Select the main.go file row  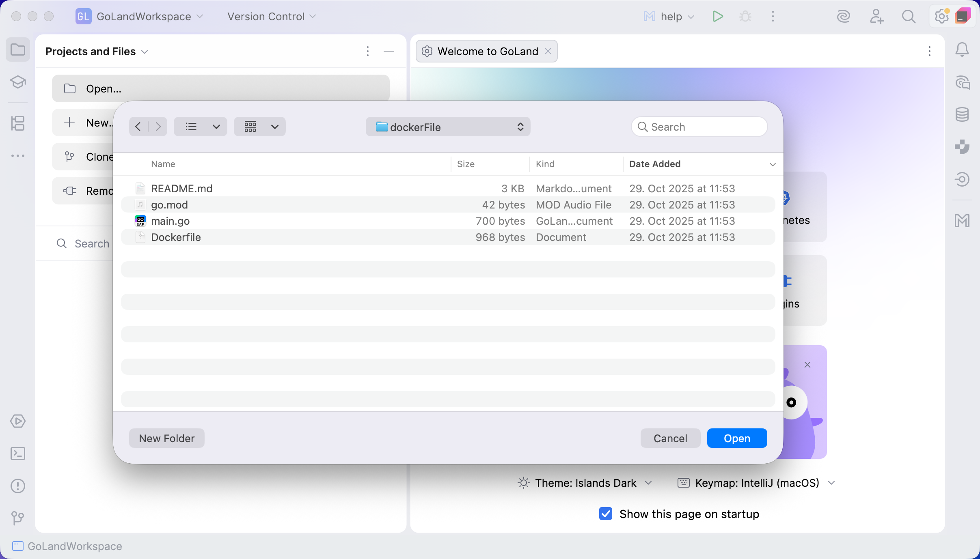(x=171, y=221)
